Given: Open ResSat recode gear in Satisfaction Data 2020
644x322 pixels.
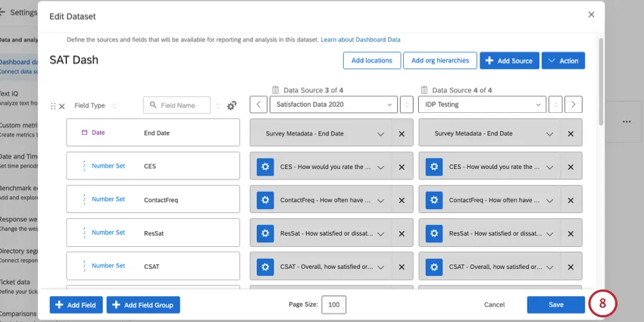Looking at the screenshot, I should click(264, 233).
